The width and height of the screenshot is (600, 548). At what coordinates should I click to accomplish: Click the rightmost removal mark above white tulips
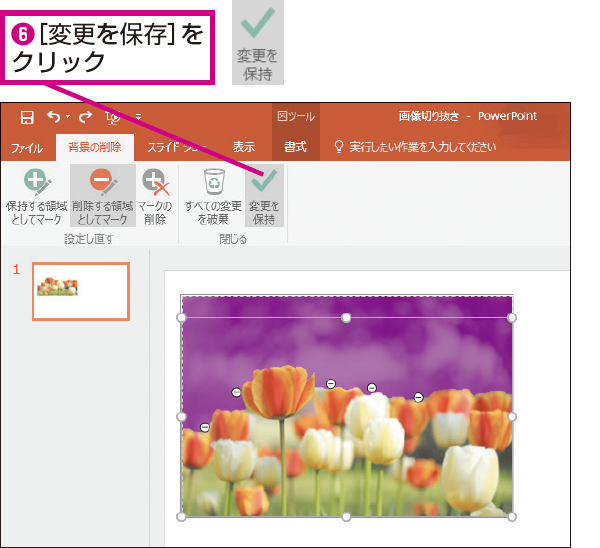coord(419,397)
